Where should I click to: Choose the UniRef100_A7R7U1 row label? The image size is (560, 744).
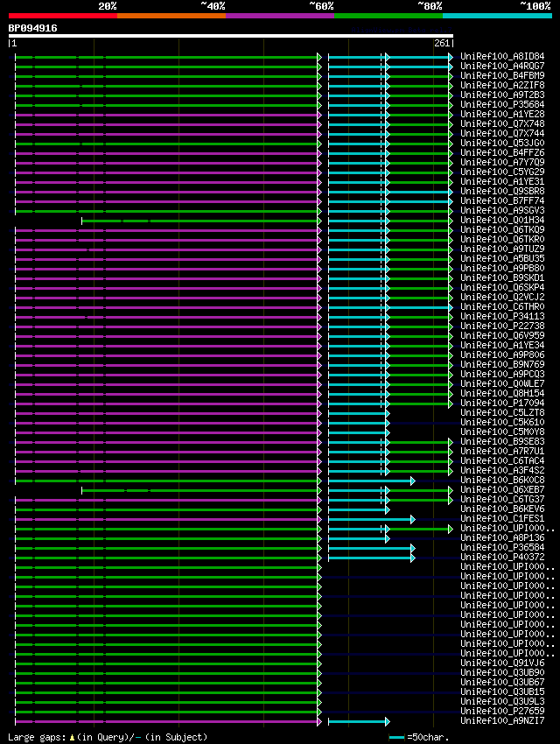click(x=502, y=452)
